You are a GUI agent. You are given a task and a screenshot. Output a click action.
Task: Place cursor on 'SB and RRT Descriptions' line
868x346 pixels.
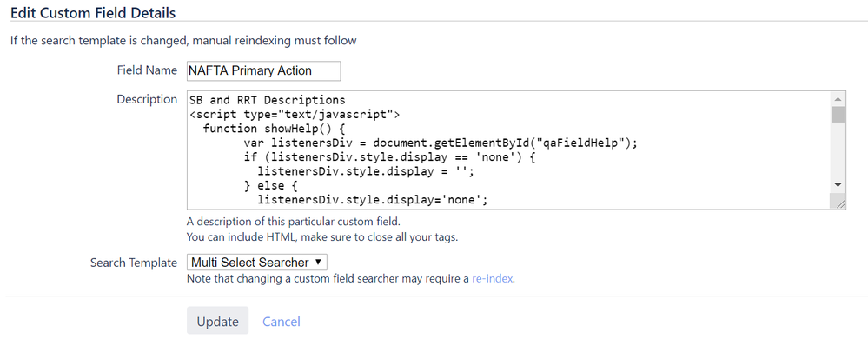tap(268, 100)
